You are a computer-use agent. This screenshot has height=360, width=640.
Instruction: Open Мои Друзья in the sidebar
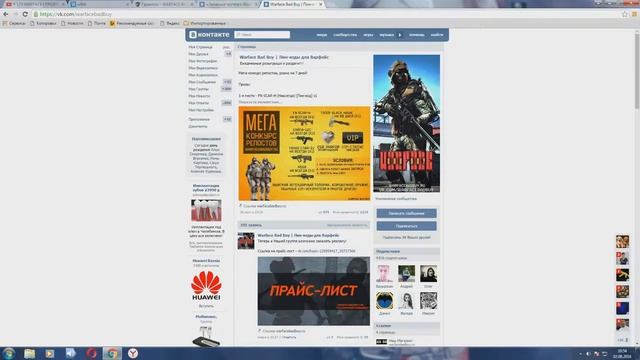pos(198,54)
